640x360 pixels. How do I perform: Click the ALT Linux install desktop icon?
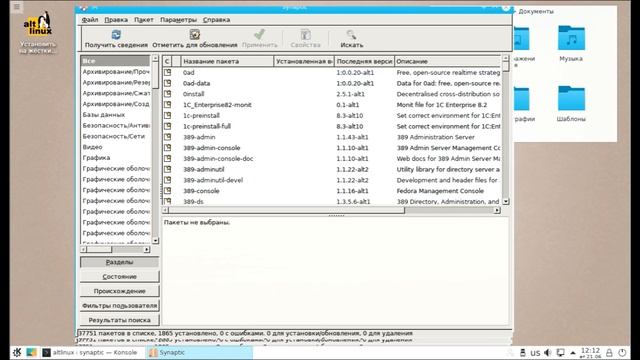[x=38, y=33]
